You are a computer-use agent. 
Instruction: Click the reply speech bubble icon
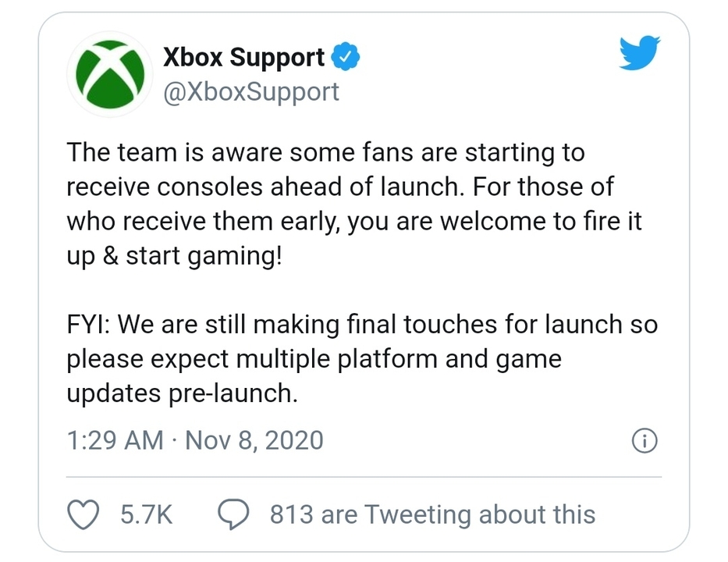tap(233, 514)
